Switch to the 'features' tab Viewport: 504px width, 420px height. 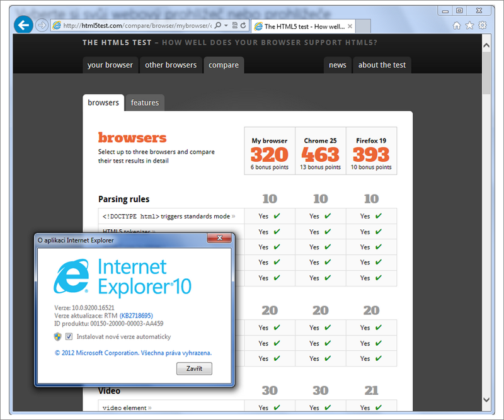click(x=145, y=103)
